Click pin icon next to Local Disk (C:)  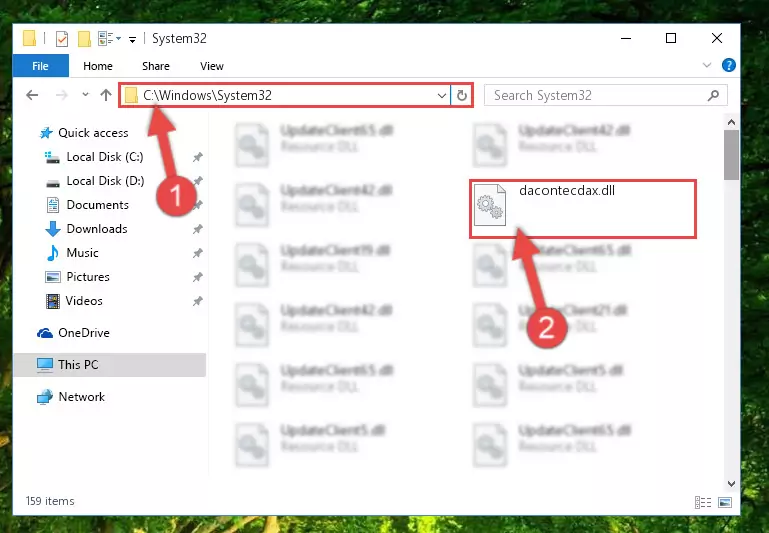tap(197, 157)
